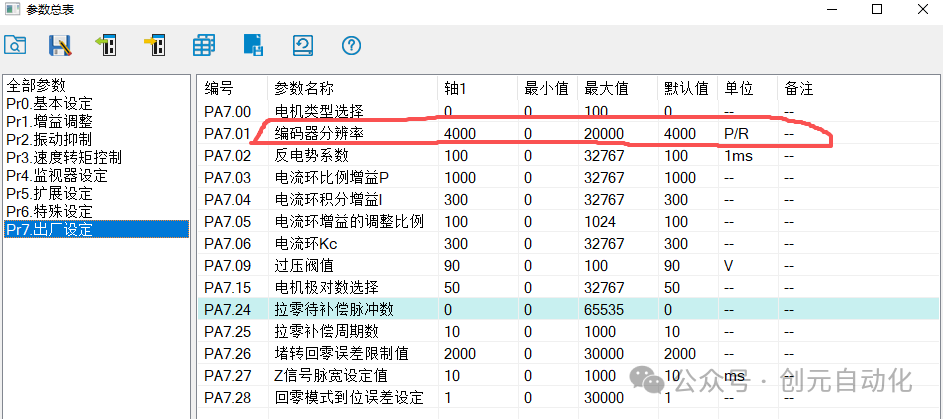Select the highlighted Pr7.出厂设定 item
943x419 pixels.
pyautogui.click(x=96, y=229)
